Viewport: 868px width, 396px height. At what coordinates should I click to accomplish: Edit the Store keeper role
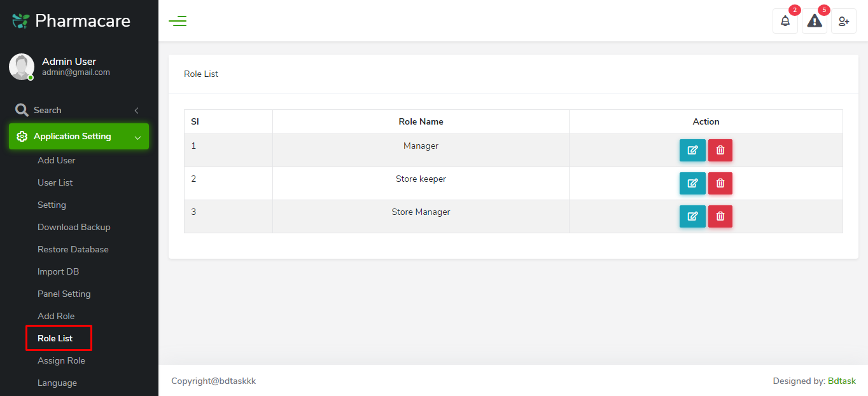coord(692,184)
